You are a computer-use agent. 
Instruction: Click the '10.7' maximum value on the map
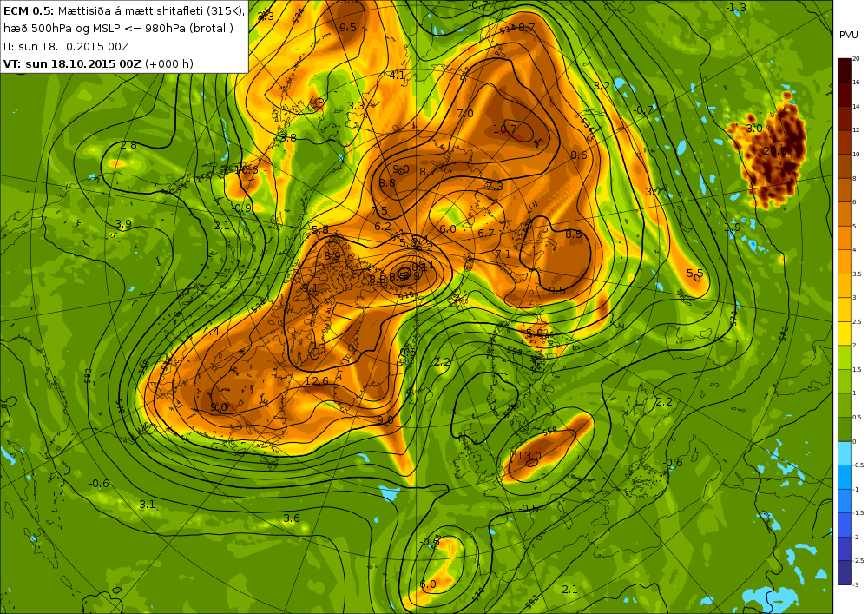click(504, 129)
